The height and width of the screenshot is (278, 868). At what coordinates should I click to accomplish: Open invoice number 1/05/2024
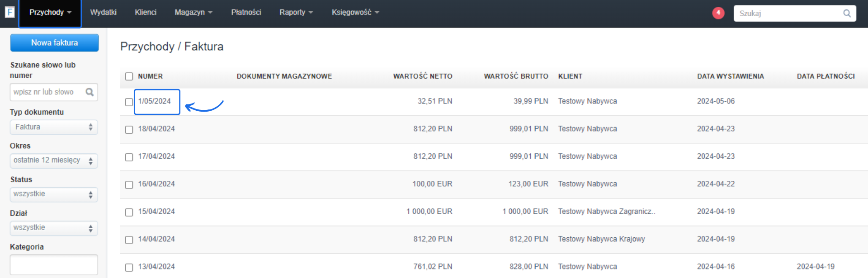click(x=155, y=101)
